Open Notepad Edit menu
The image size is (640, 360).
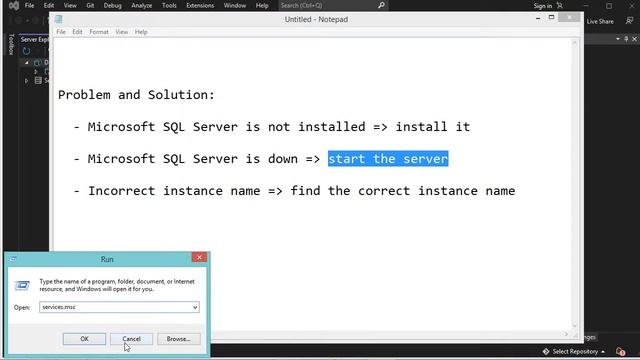77,32
